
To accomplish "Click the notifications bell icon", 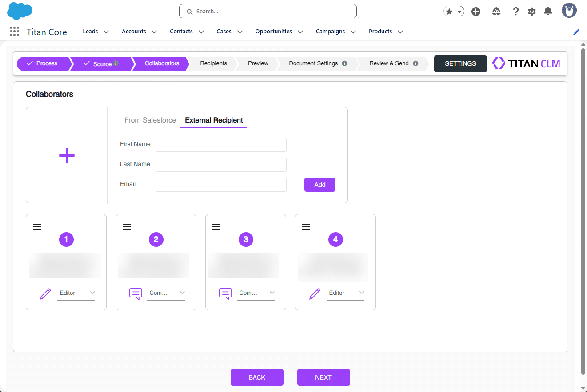I will 547,11.
